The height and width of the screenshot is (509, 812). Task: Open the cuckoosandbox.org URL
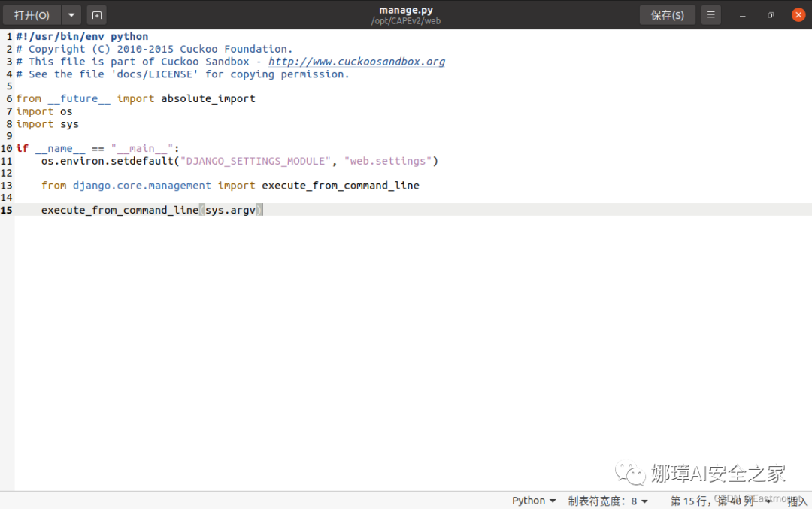[356, 62]
